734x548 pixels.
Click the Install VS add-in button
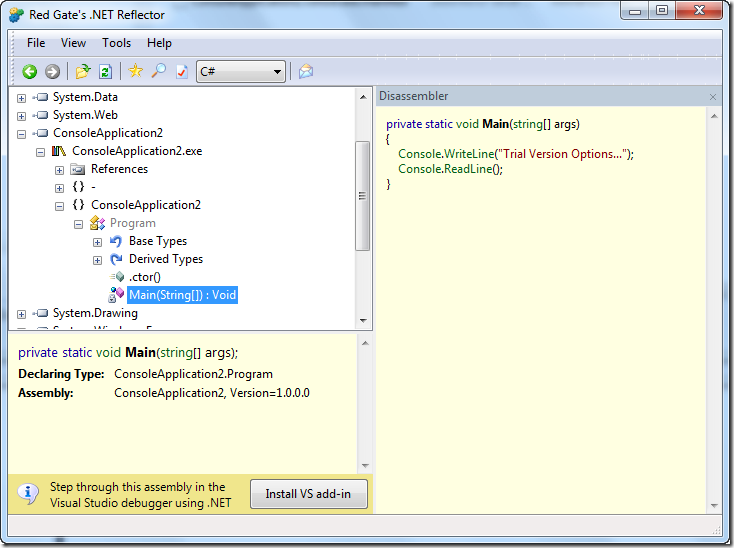308,494
